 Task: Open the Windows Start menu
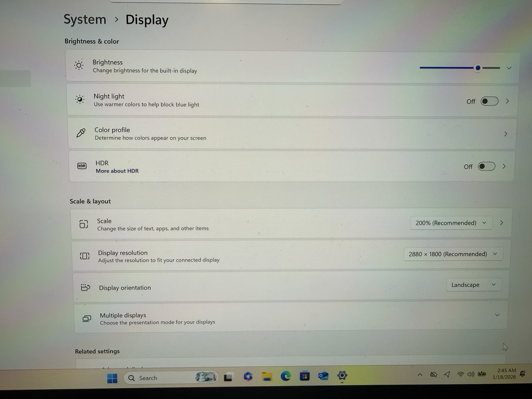(112, 378)
